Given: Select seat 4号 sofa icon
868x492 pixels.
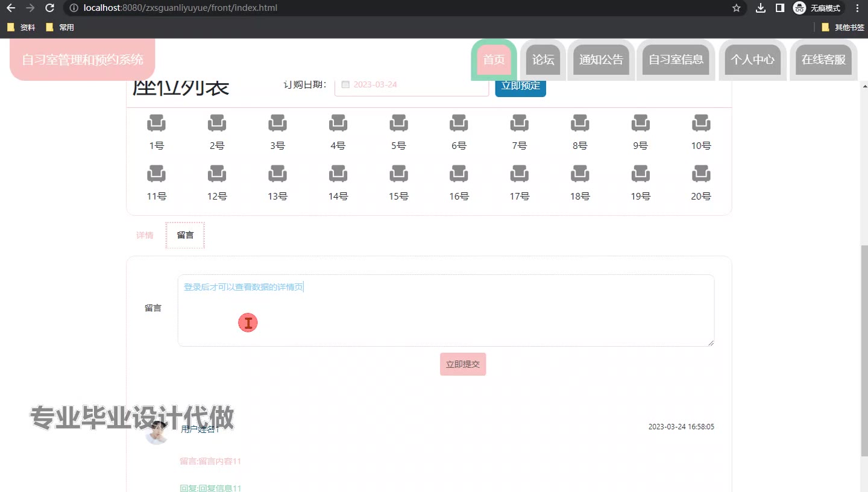Looking at the screenshot, I should pos(338,123).
